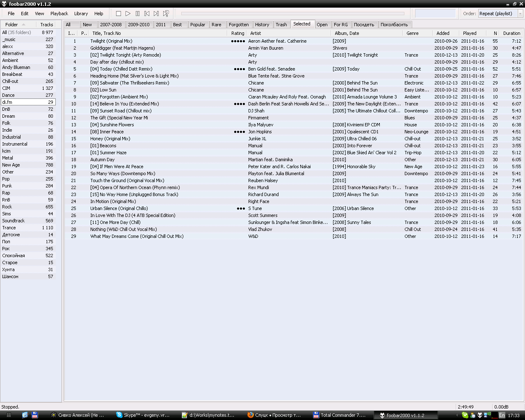
Task: Select the Soundtrack folder
Action: tap(28, 221)
